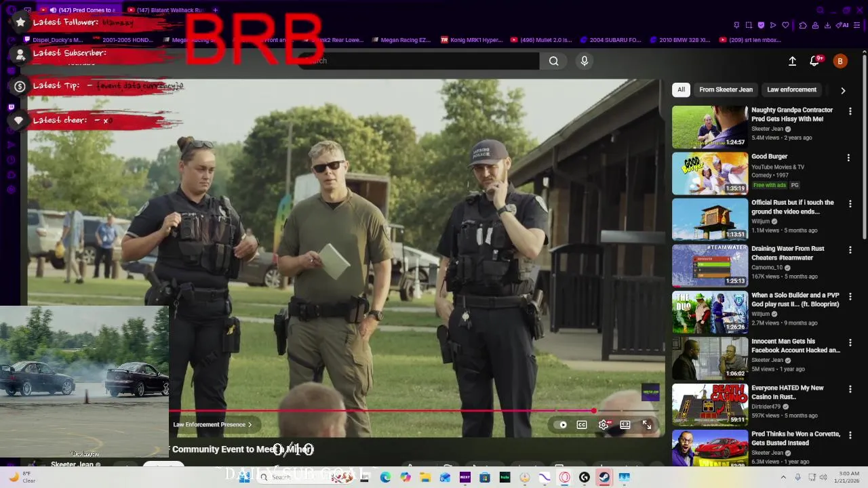Open Hulu app in taskbar
The width and height of the screenshot is (868, 488).
pyautogui.click(x=505, y=477)
